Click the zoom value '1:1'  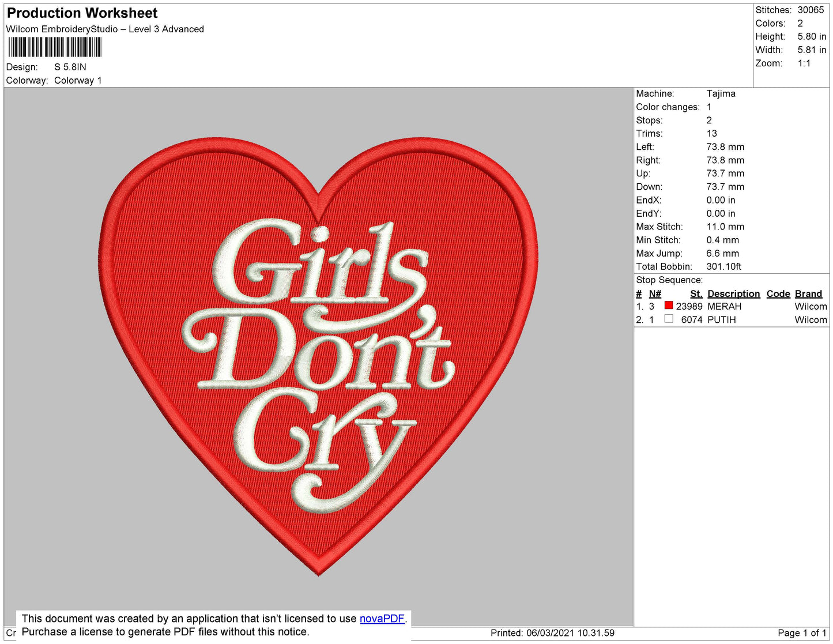[804, 63]
